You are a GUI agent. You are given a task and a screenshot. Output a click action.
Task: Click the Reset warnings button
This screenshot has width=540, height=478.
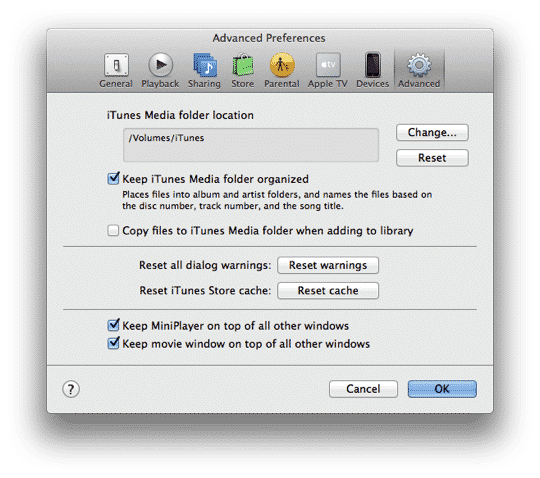click(x=328, y=265)
